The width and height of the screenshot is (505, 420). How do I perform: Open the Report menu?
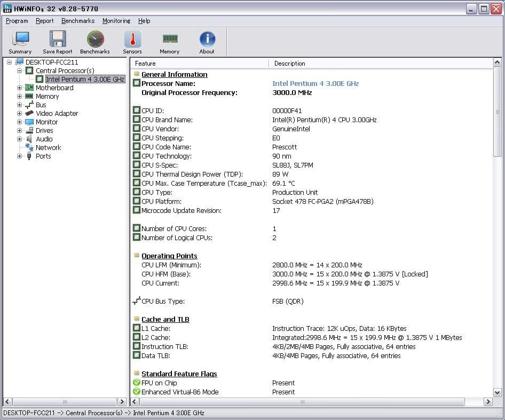coord(44,21)
